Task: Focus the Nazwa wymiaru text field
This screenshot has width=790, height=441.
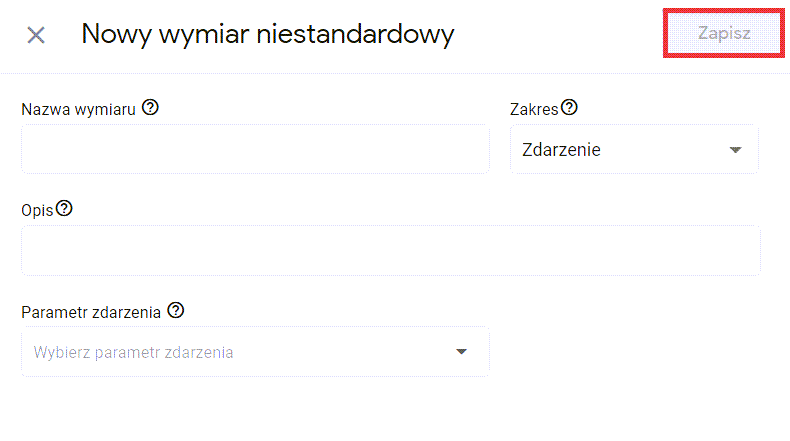Action: [255, 150]
